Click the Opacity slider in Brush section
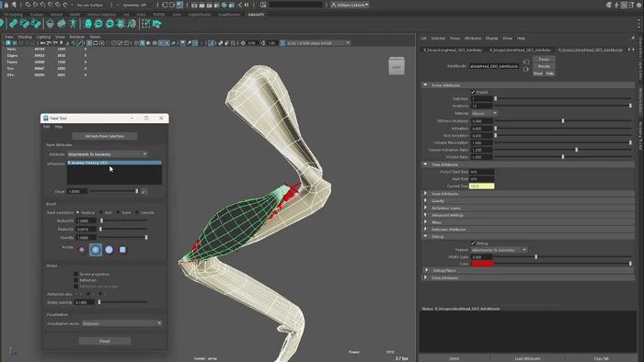 (x=123, y=237)
